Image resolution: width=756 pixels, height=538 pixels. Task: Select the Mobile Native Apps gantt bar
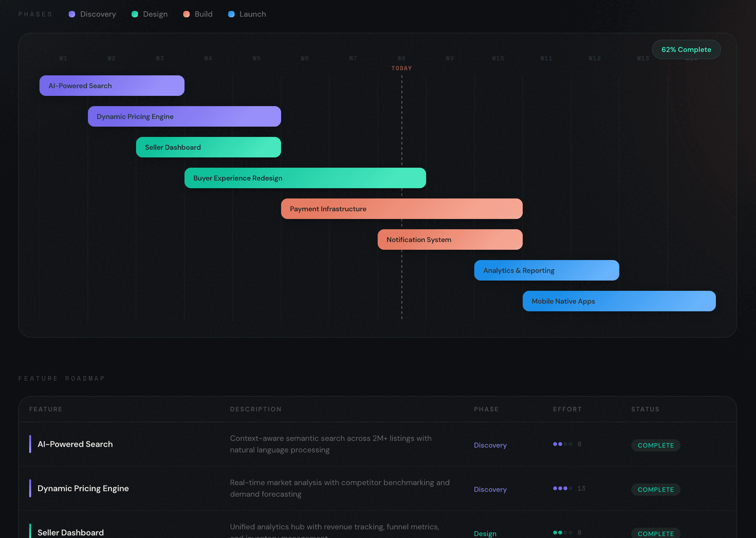[x=619, y=301]
